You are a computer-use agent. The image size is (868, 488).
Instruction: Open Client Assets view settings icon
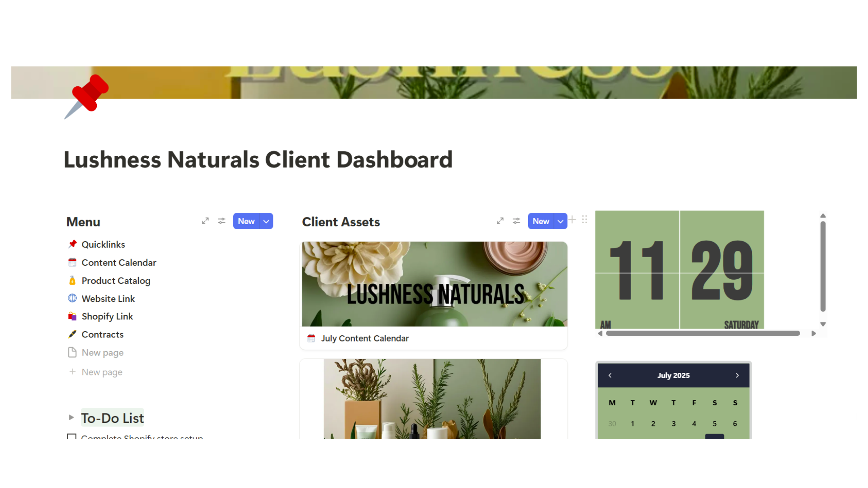tap(516, 221)
